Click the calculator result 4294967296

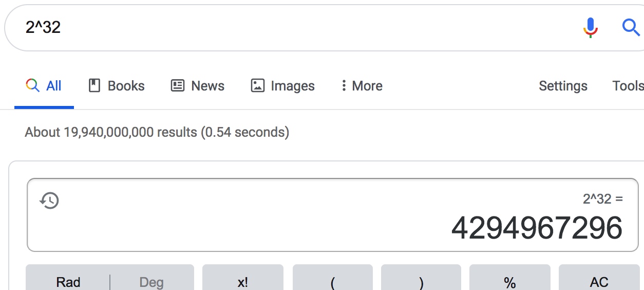click(x=537, y=228)
